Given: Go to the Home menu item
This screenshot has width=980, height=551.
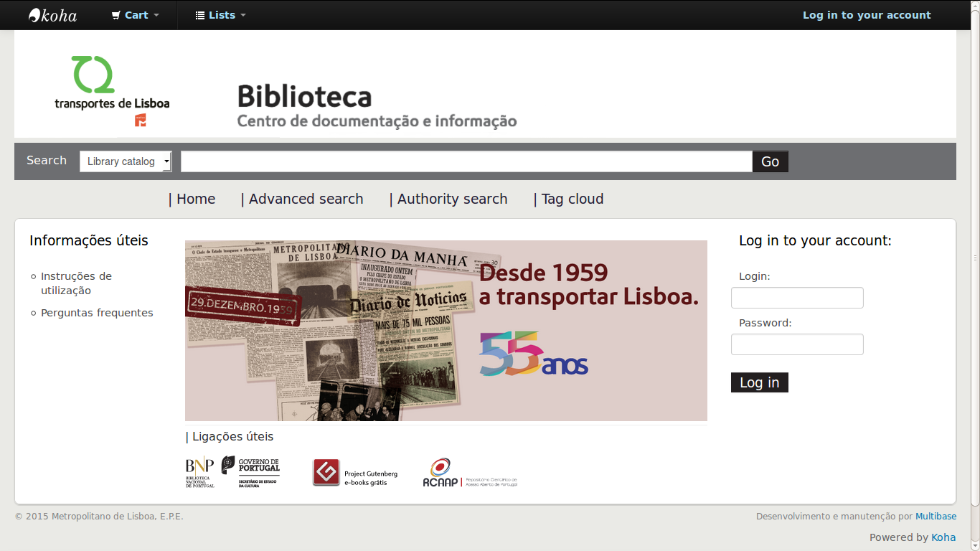Looking at the screenshot, I should pyautogui.click(x=196, y=199).
